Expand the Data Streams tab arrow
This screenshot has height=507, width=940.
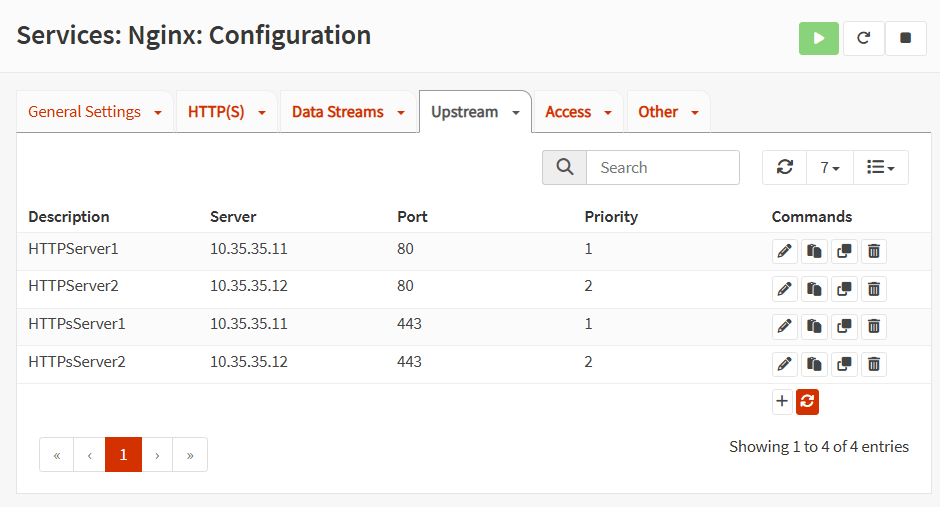[x=401, y=113]
